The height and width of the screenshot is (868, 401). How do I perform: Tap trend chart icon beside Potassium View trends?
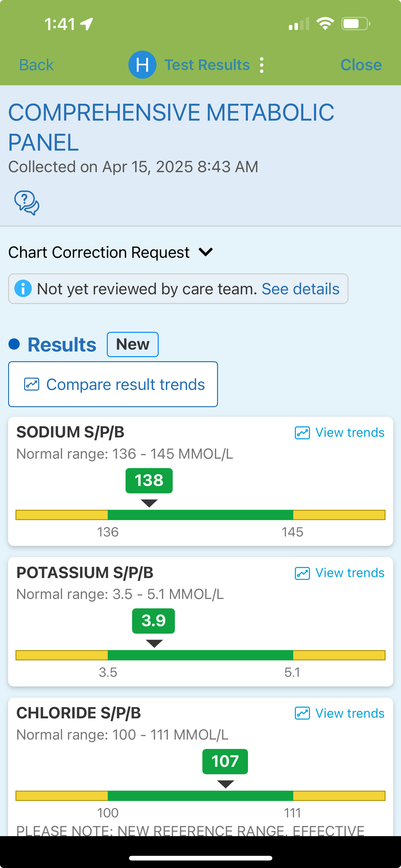[x=302, y=573]
